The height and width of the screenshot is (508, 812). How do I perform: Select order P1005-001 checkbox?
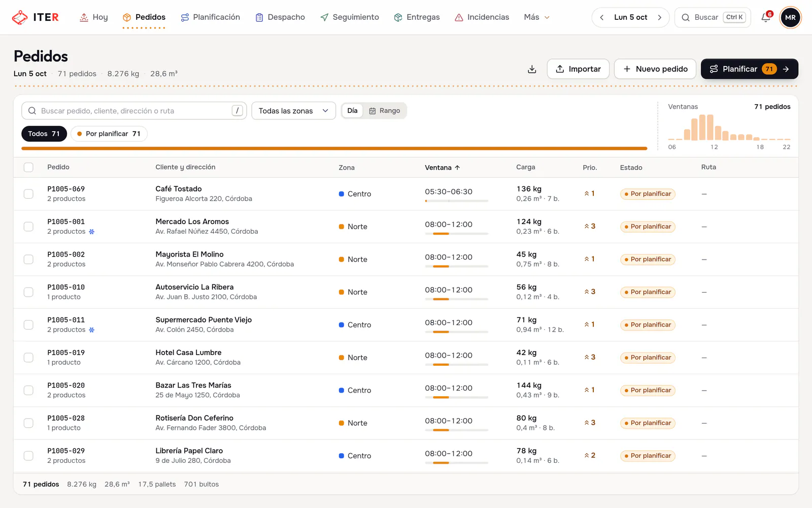(x=28, y=227)
